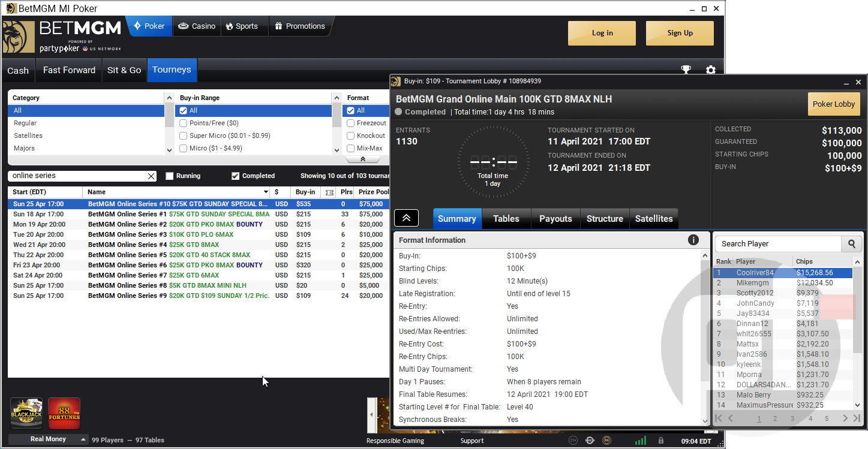Click Category list scroll-up arrow
Screen dimensions: 868x449
tap(169, 97)
